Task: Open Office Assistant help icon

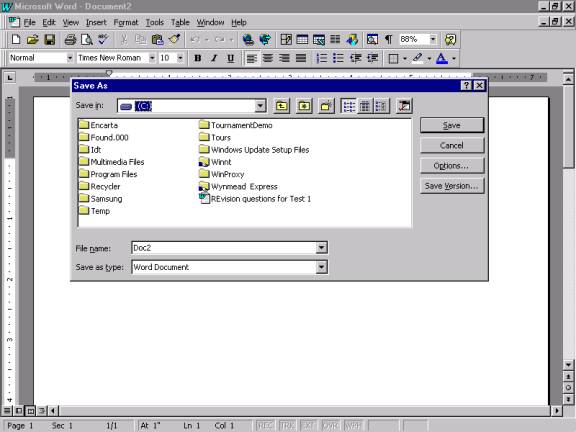Action: click(x=450, y=39)
